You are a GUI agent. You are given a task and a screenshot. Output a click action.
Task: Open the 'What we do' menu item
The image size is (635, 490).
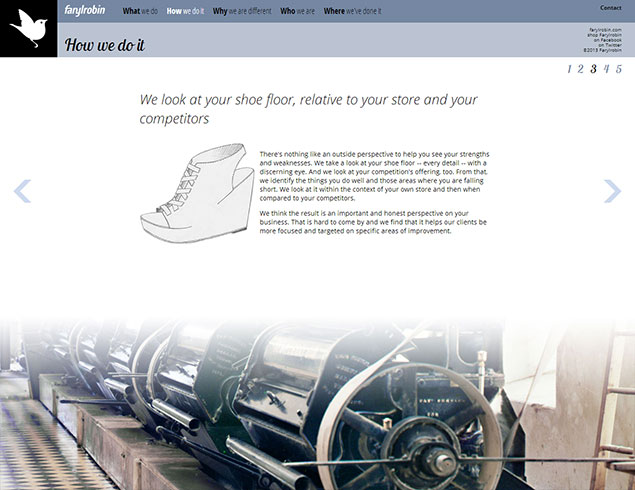click(140, 11)
